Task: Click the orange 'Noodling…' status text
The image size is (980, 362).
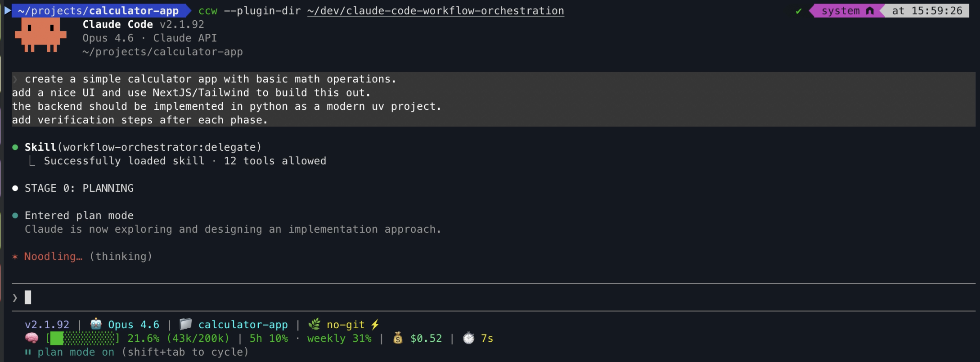Action: click(x=53, y=257)
